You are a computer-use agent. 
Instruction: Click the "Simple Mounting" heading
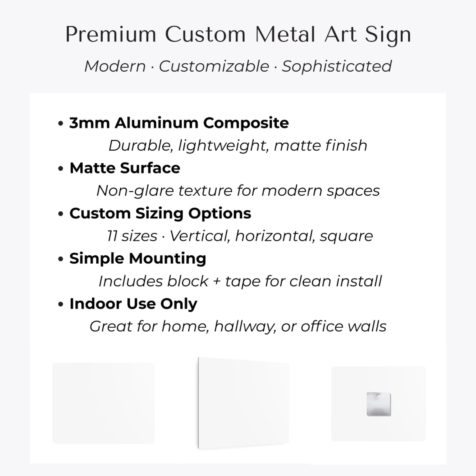click(x=138, y=259)
